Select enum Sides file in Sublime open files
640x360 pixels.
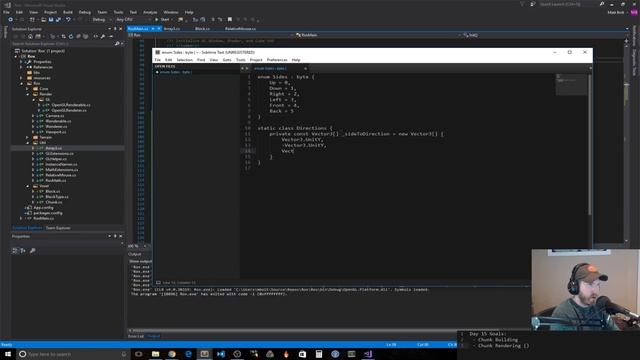[x=176, y=72]
